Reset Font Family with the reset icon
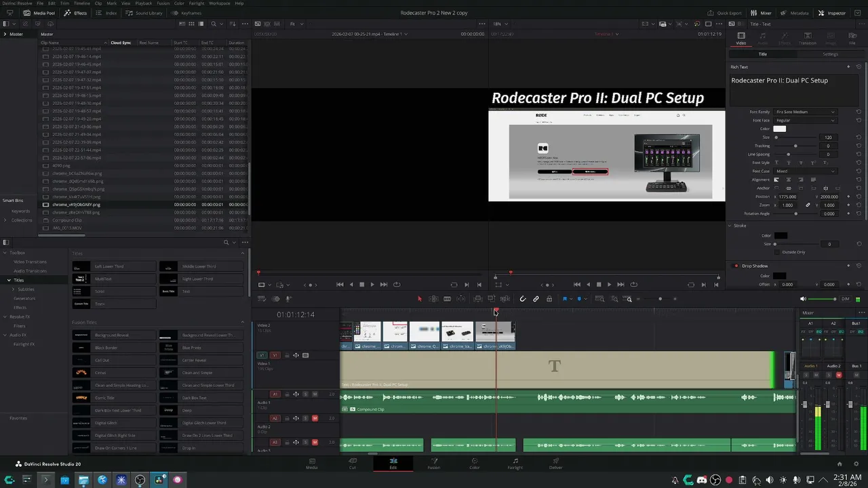868x488 pixels. [859, 112]
